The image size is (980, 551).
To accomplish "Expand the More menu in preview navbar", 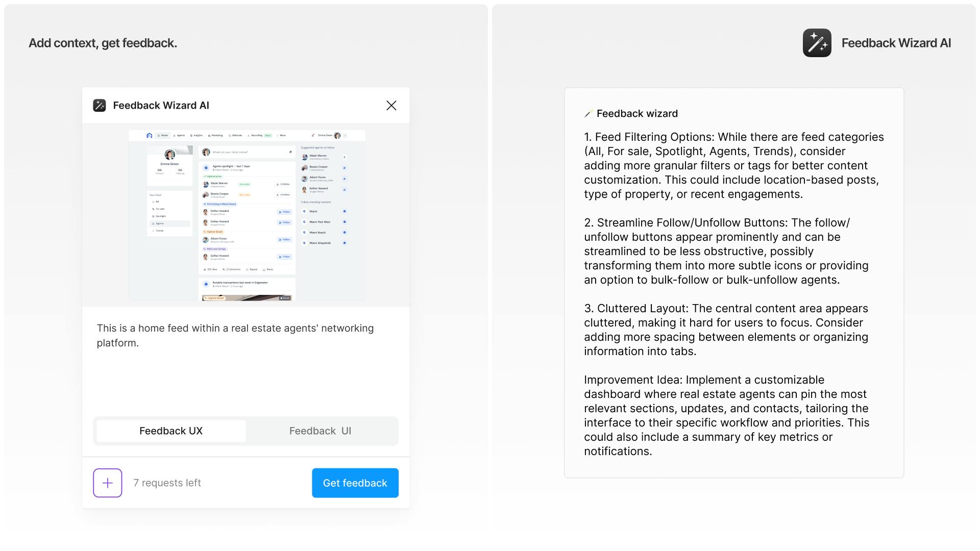I will point(281,135).
